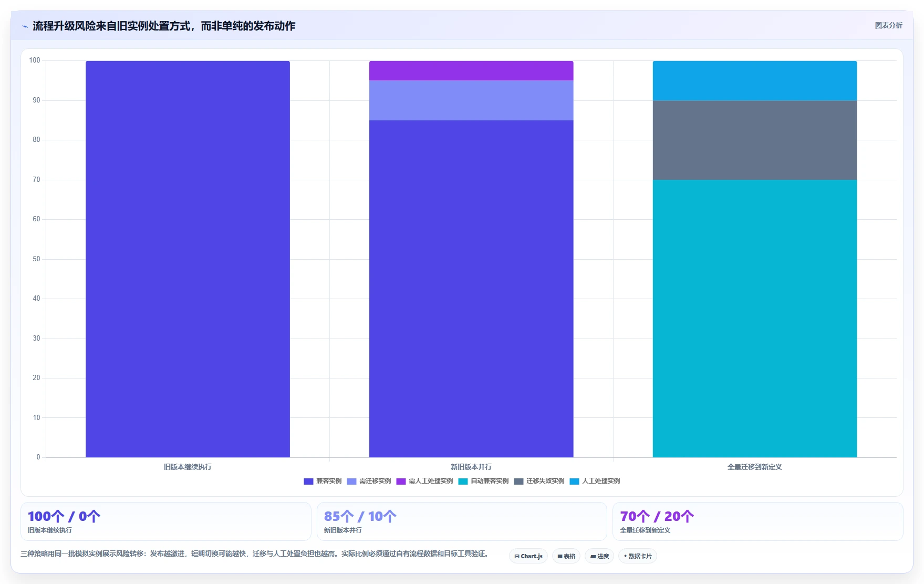Click the 旧版本继续执行 axis label
Screen dimensions: 924x584
pos(188,467)
